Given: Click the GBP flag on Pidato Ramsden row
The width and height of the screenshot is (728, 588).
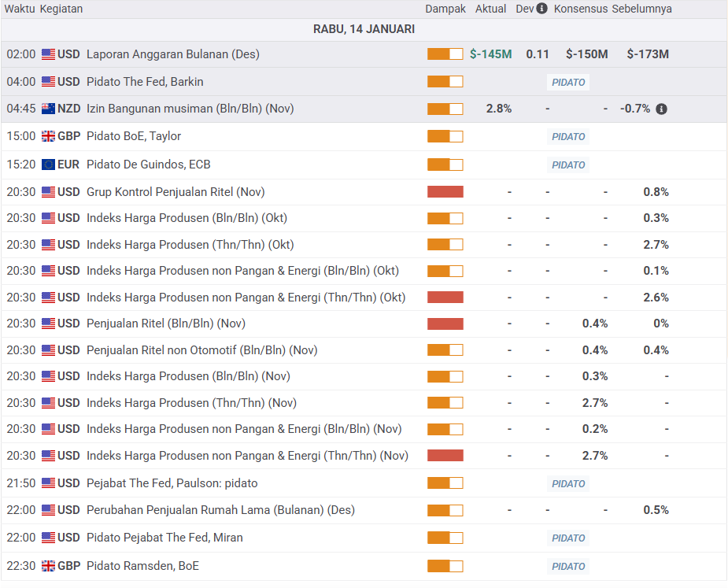Looking at the screenshot, I should click(49, 566).
